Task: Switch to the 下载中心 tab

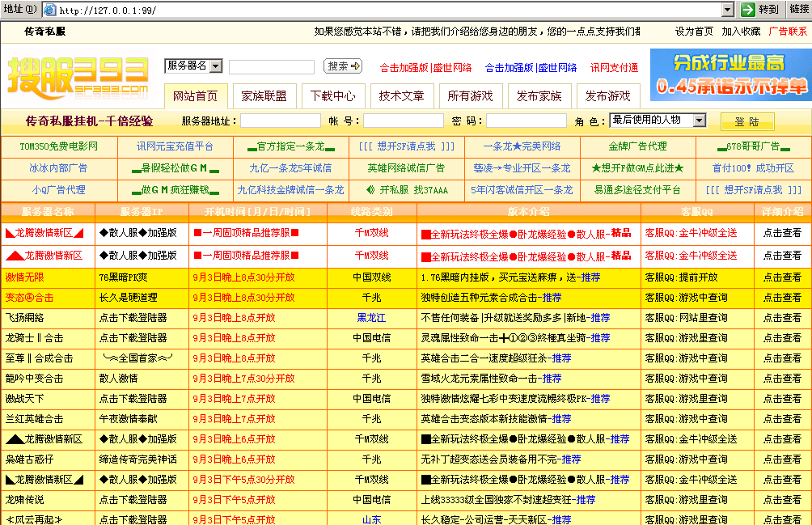Action: click(334, 95)
